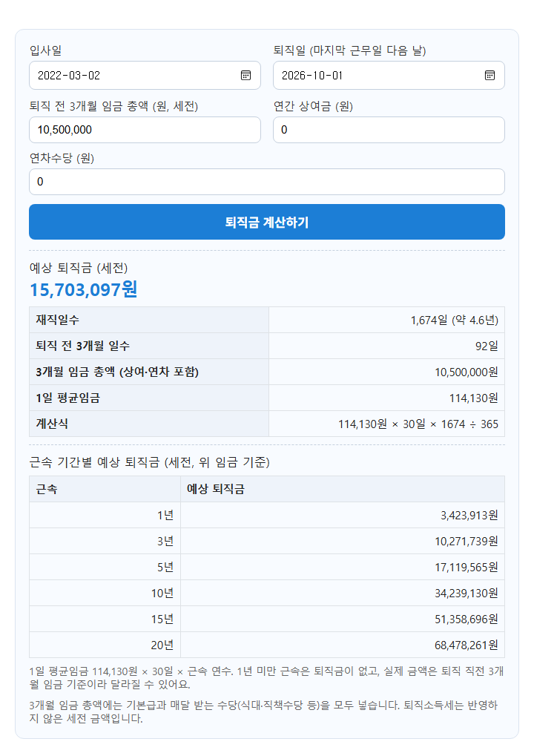Image resolution: width=534 pixels, height=756 pixels.
Task: Click the 15년 row cell
Action: point(105,619)
